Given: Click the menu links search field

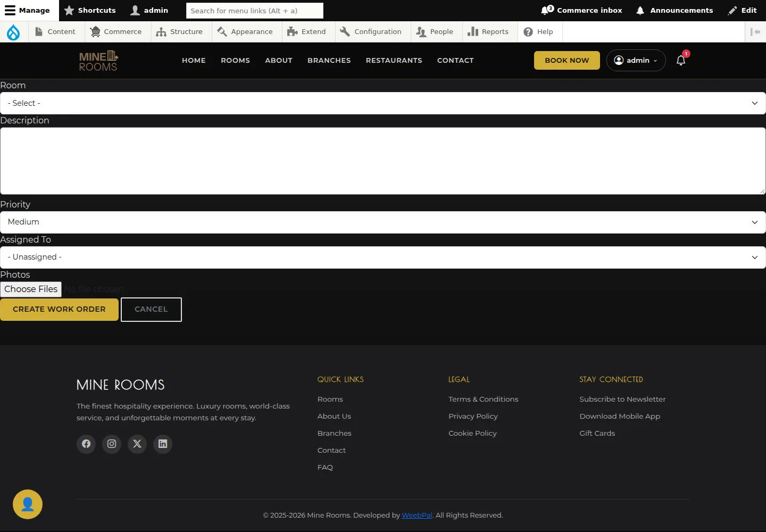Looking at the screenshot, I should pyautogui.click(x=255, y=11).
